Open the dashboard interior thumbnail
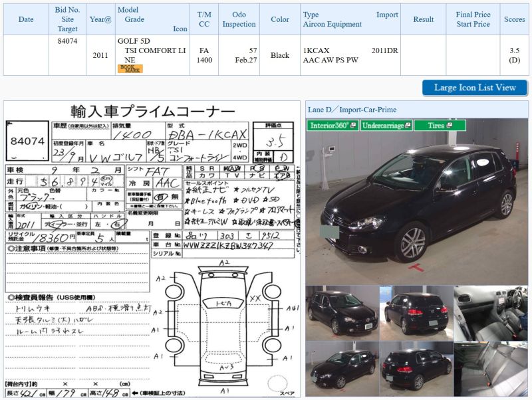This screenshot has height=400, width=532. click(x=491, y=313)
